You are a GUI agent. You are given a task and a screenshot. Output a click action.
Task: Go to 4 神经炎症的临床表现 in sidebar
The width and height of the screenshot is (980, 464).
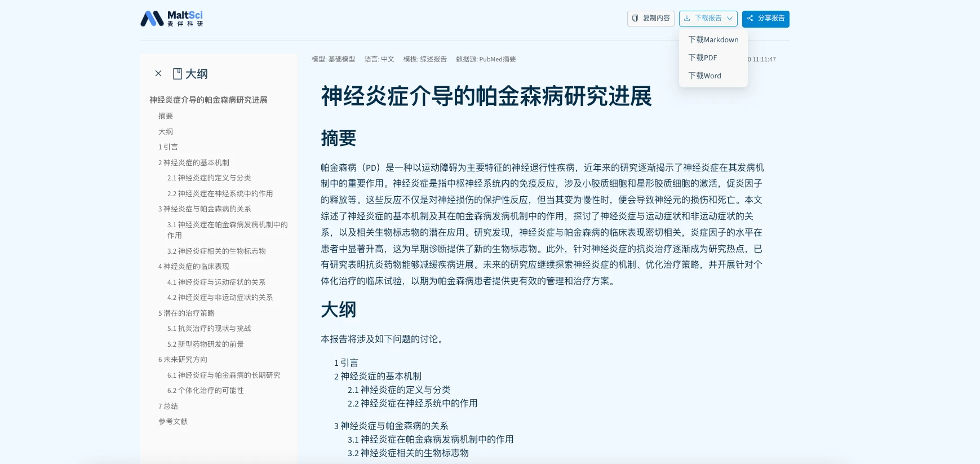tap(194, 266)
